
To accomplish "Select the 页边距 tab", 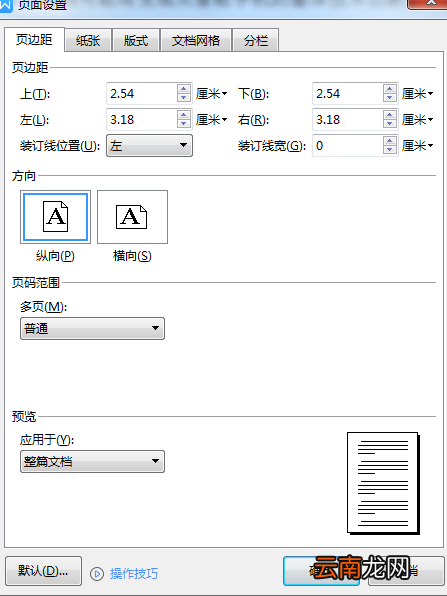I will pos(34,39).
